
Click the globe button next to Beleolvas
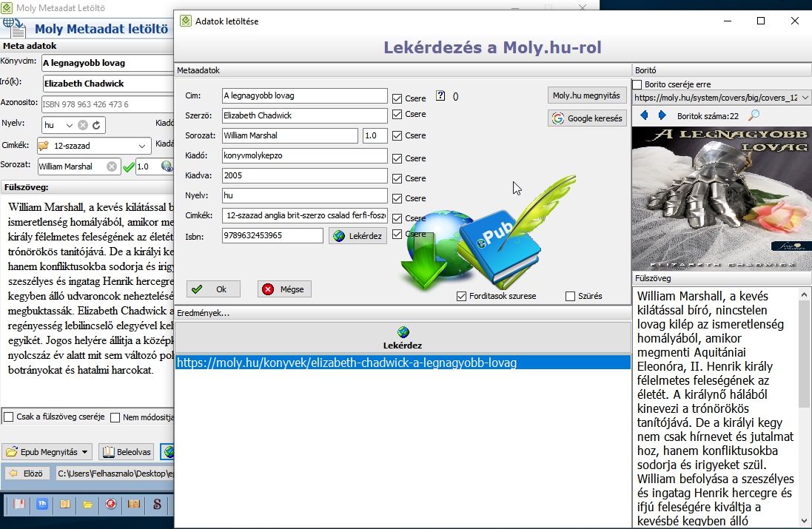(x=168, y=452)
